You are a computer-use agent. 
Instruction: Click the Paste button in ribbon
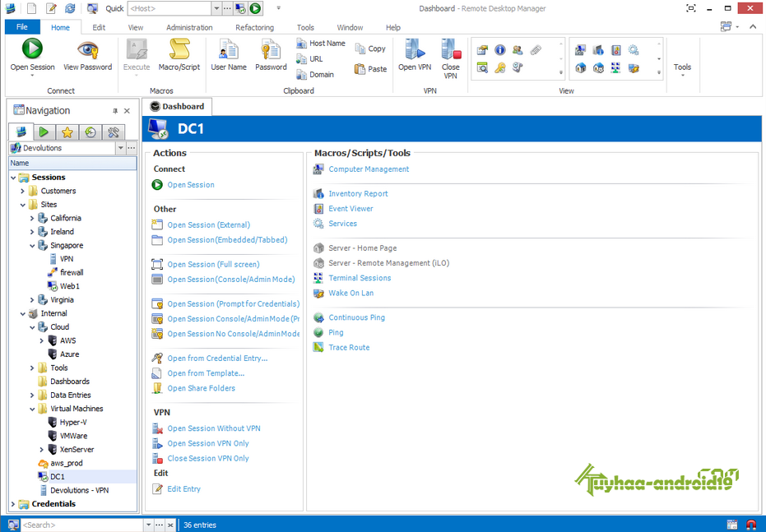coord(371,69)
